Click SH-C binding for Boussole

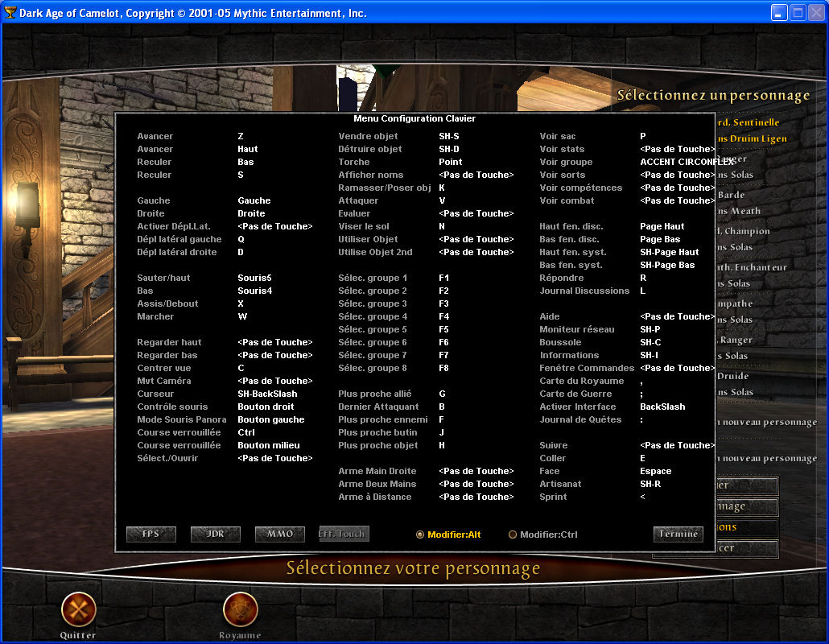650,343
